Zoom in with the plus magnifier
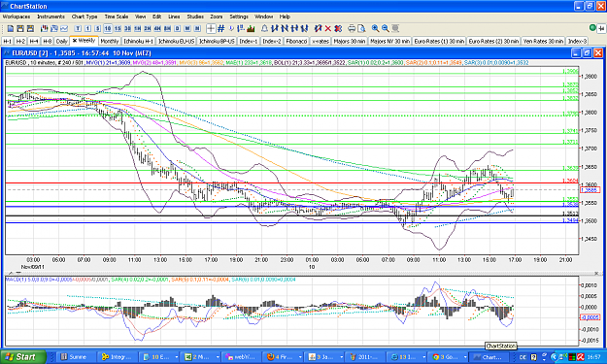This screenshot has height=364, width=607. click(x=375, y=28)
